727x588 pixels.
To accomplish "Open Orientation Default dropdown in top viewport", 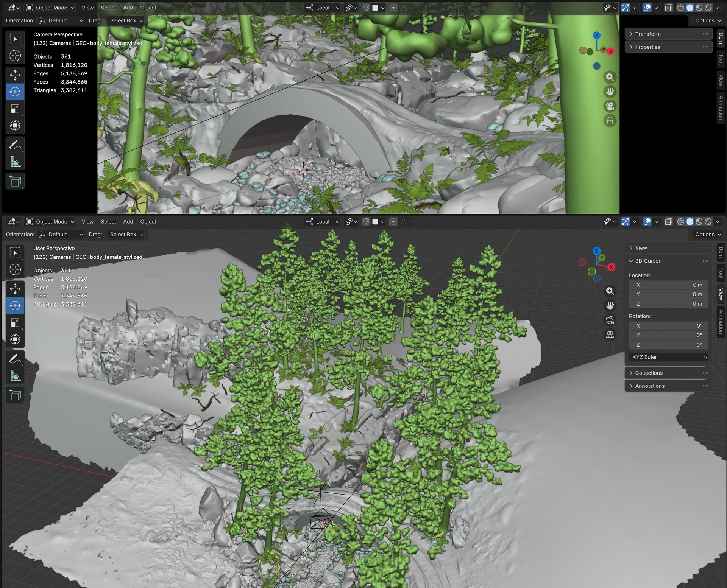I will pos(61,21).
